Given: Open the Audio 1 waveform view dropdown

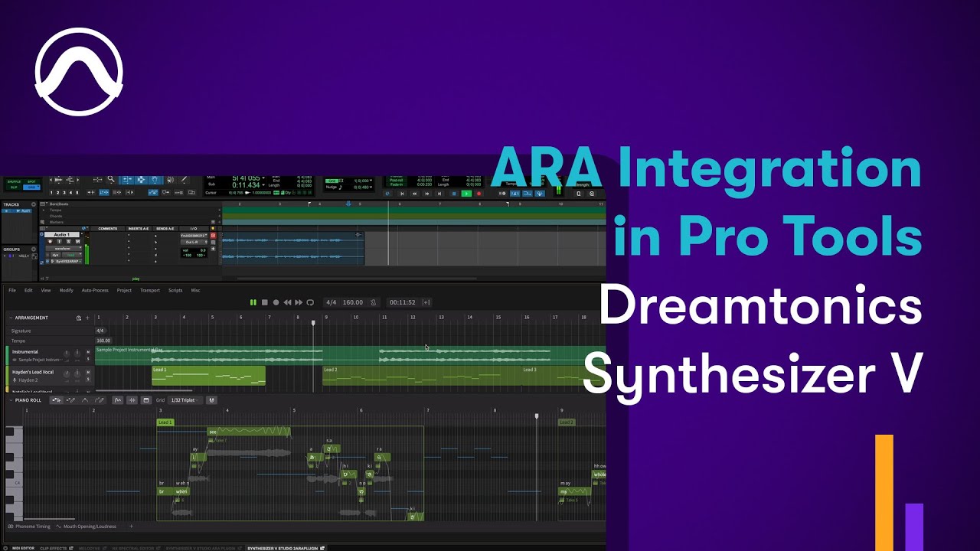Looking at the screenshot, I should (64, 249).
